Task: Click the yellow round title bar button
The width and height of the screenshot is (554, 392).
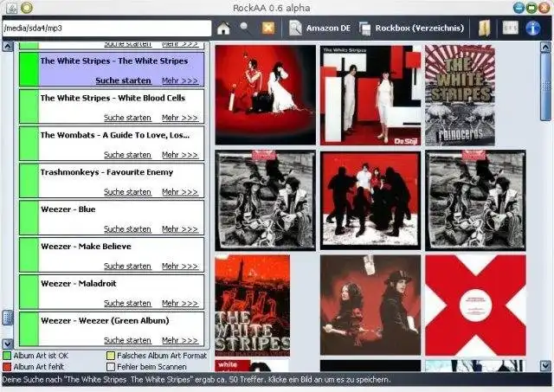Action: pyautogui.click(x=27, y=8)
